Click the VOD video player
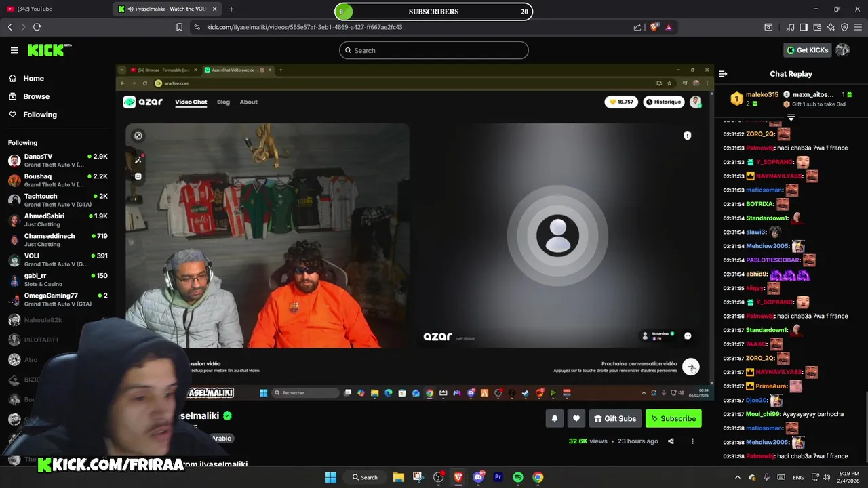The height and width of the screenshot is (488, 868). click(x=414, y=232)
